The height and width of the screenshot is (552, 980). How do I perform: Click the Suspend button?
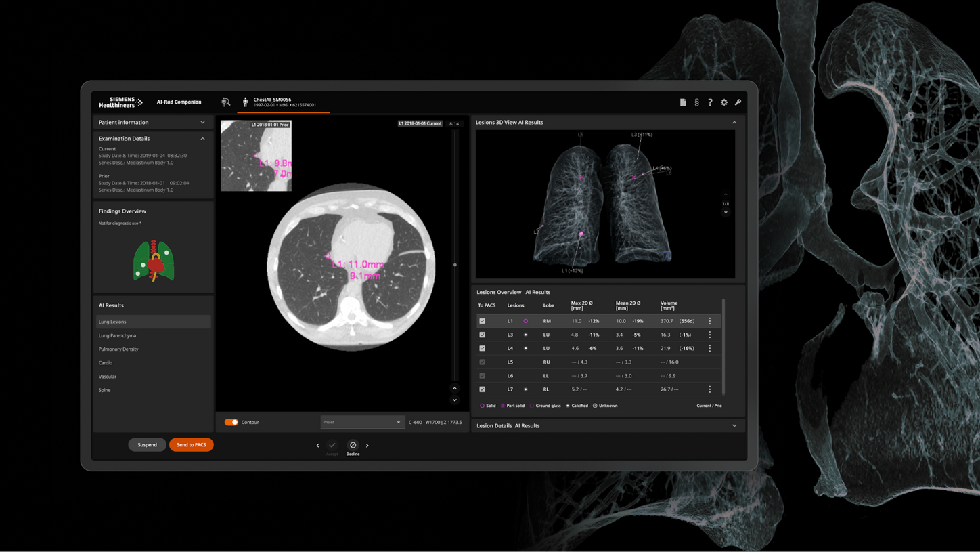point(147,445)
